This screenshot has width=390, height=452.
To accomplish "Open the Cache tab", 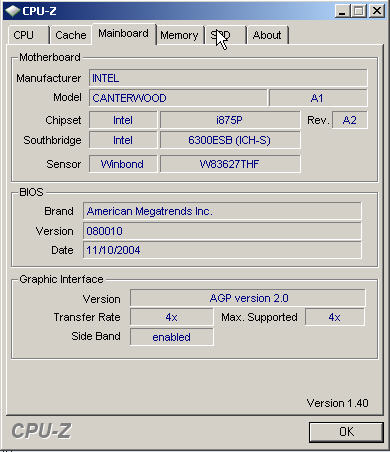I will pos(71,35).
